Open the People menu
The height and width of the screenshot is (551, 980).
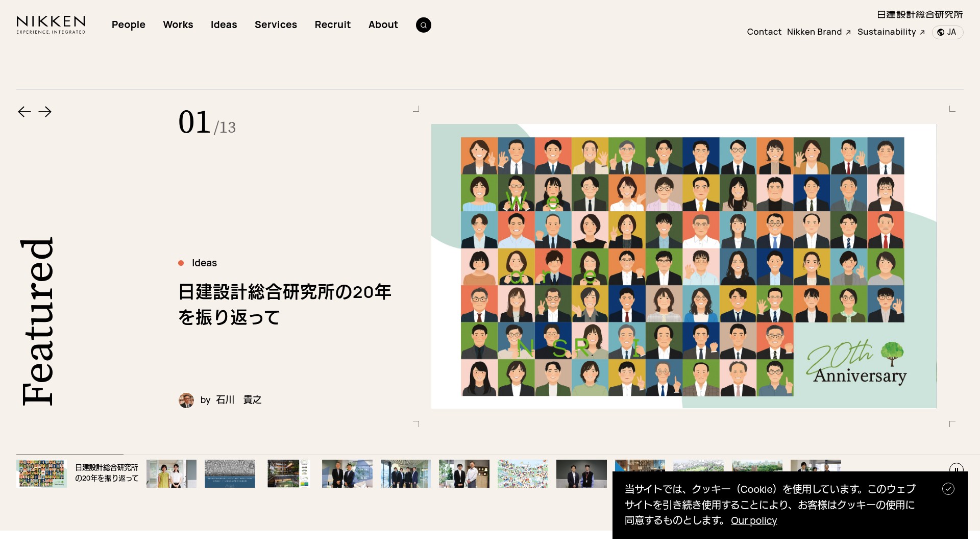(x=129, y=24)
